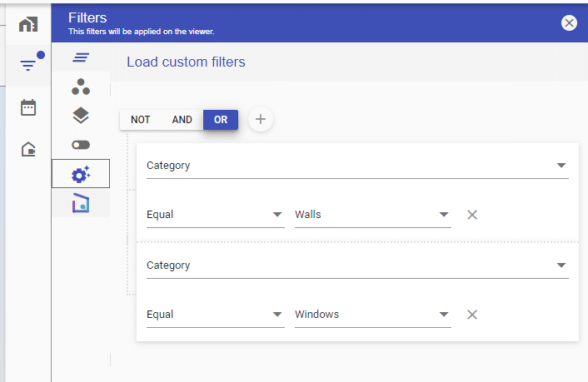Select the OR operator

coord(221,120)
